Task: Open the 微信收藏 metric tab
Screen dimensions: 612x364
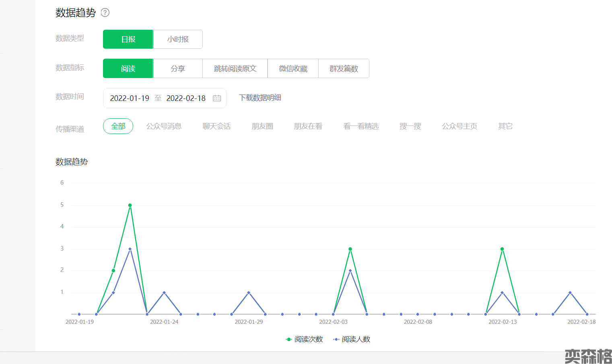Action: coord(293,68)
